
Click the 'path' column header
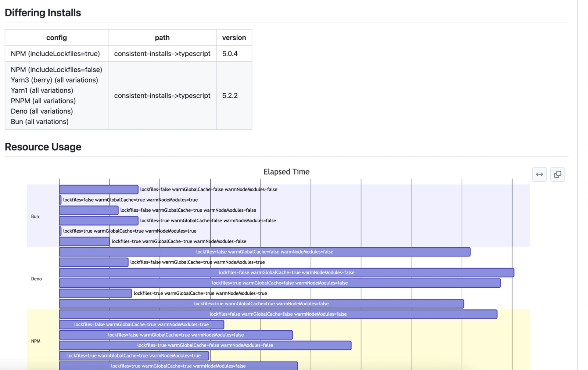coord(162,37)
